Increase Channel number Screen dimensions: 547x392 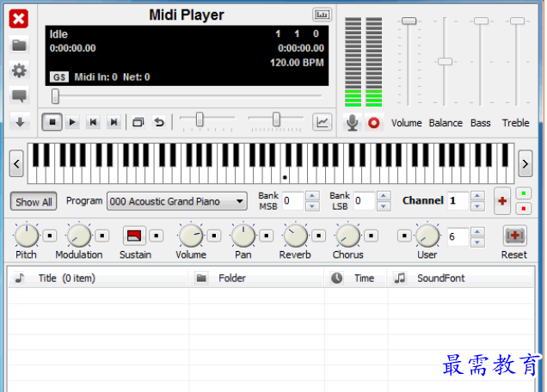click(x=477, y=196)
